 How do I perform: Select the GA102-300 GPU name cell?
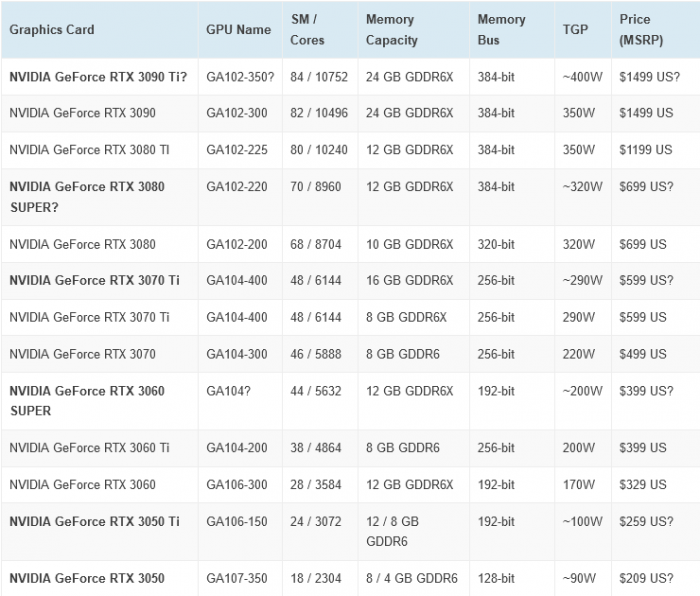(x=238, y=114)
